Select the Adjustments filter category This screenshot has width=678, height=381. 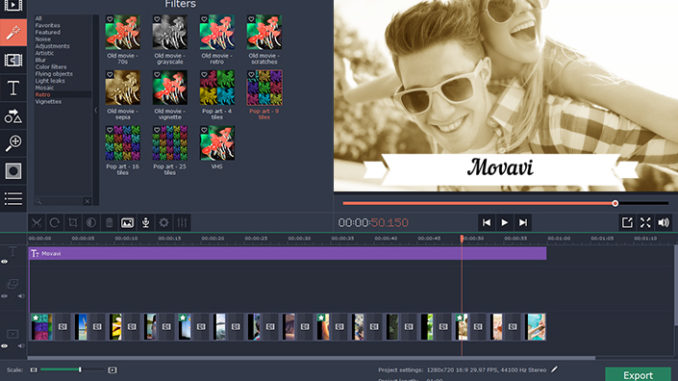point(52,46)
